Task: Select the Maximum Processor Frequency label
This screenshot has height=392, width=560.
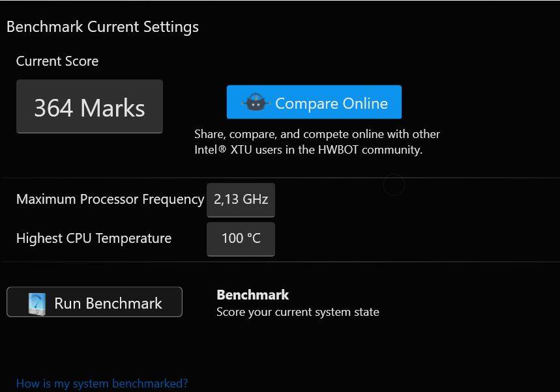Action: click(110, 199)
